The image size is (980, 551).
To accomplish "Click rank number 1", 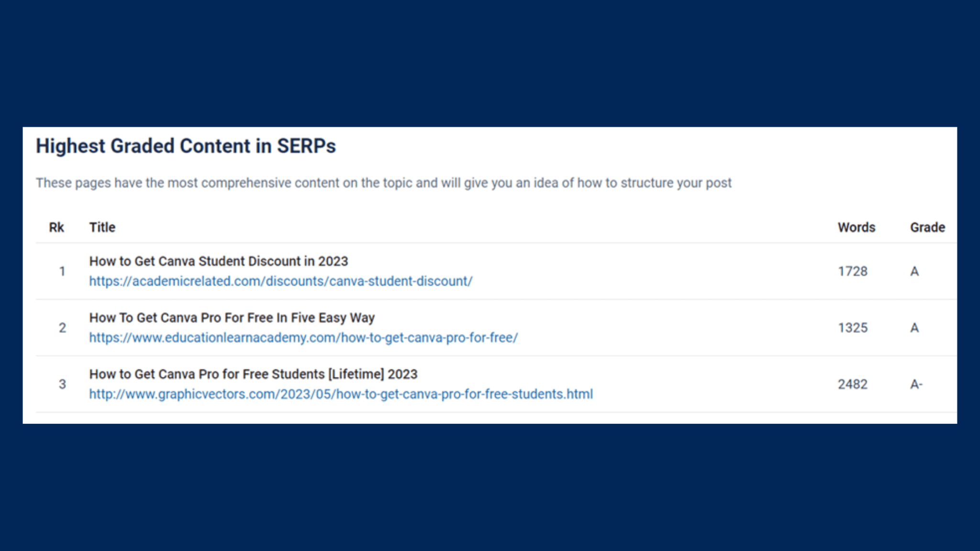I will [62, 271].
